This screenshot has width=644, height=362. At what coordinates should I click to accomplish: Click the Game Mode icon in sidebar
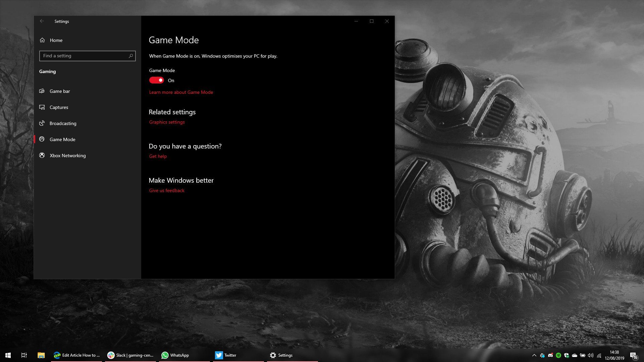click(x=42, y=139)
